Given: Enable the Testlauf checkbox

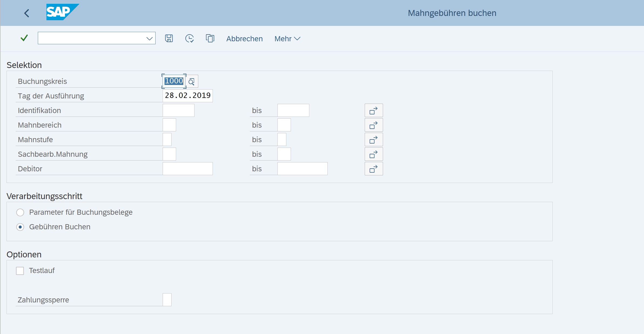Looking at the screenshot, I should [20, 271].
